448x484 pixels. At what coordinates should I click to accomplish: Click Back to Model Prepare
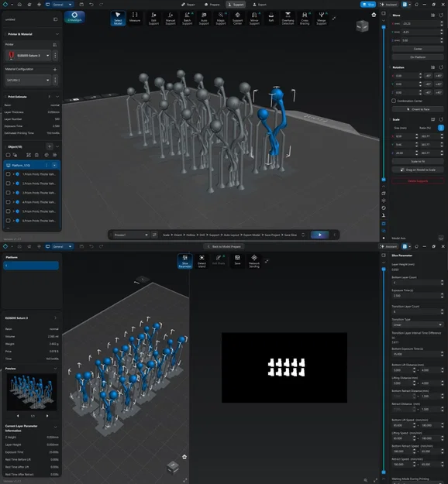pos(224,246)
